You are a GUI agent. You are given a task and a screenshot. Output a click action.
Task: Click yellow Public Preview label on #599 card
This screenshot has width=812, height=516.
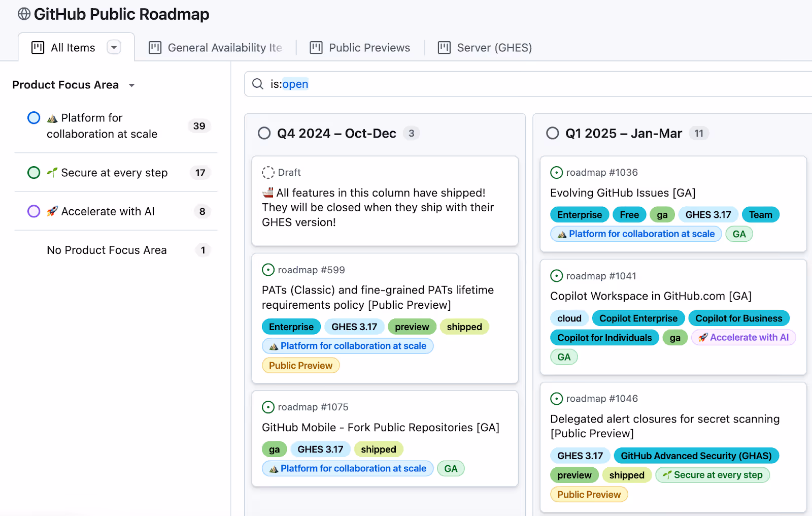pos(300,365)
